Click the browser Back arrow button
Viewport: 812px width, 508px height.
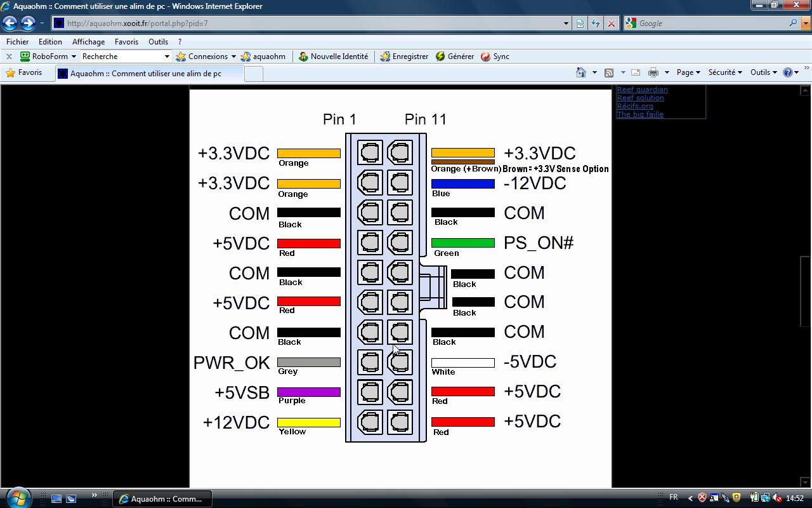click(10, 23)
